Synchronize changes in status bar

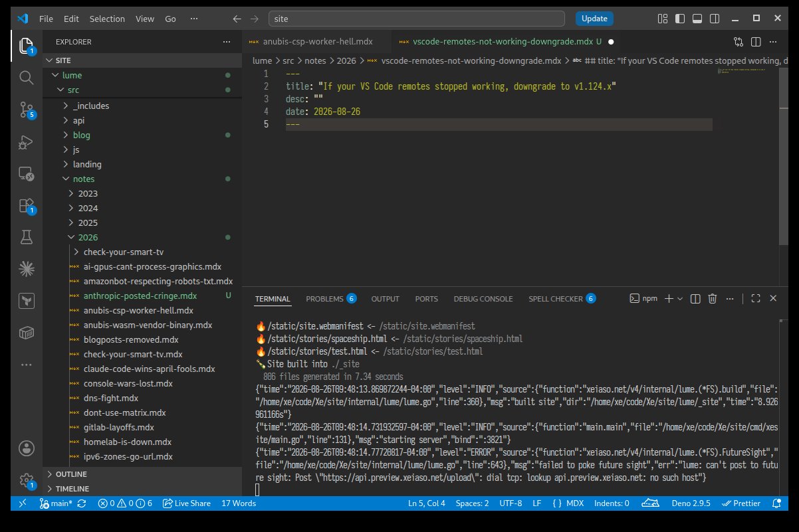[82, 503]
